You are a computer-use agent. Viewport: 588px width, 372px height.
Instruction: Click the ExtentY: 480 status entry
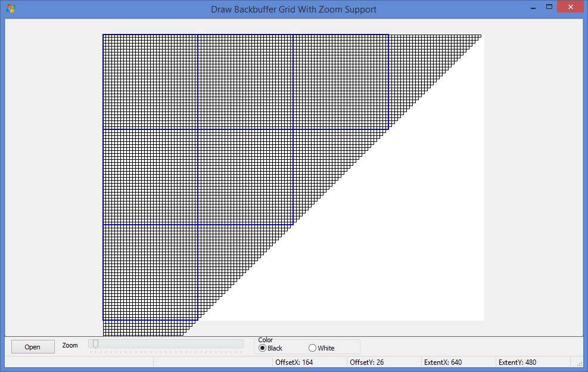click(x=518, y=362)
